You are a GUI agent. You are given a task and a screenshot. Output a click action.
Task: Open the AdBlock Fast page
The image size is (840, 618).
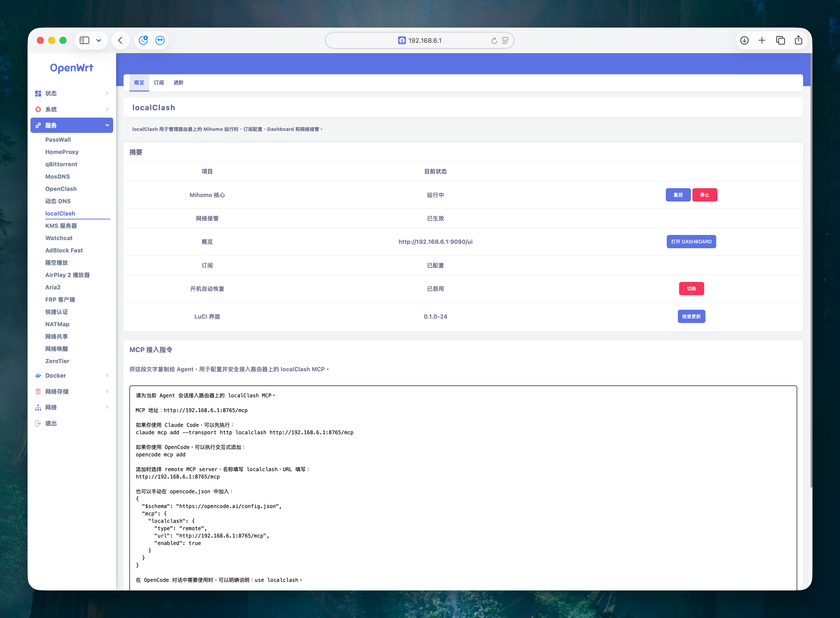pyautogui.click(x=64, y=250)
